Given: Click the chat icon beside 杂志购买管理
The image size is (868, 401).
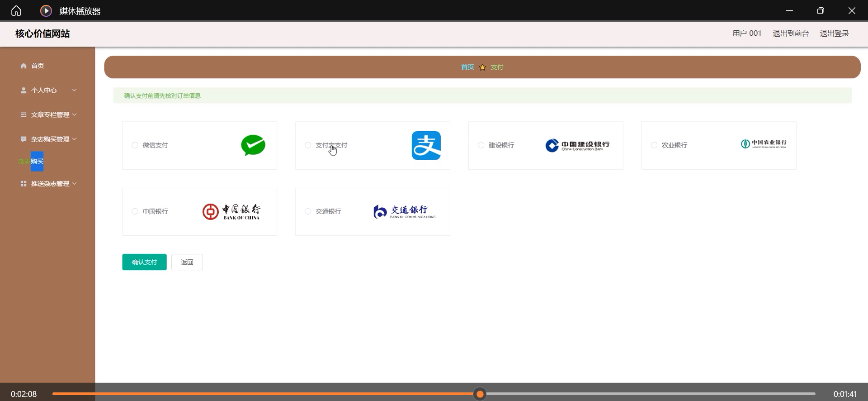Looking at the screenshot, I should pos(24,139).
